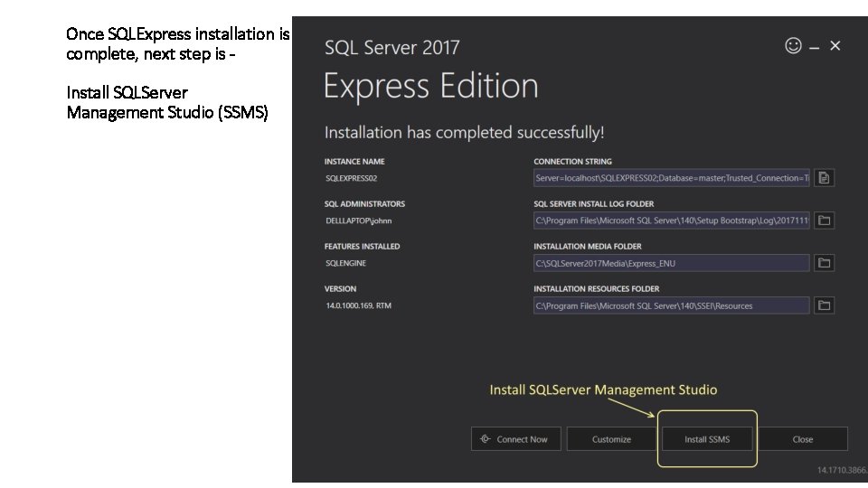This screenshot has height=488, width=868.
Task: Click the SQL administrator DELLLAPTOP\johnn text
Action: [358, 221]
